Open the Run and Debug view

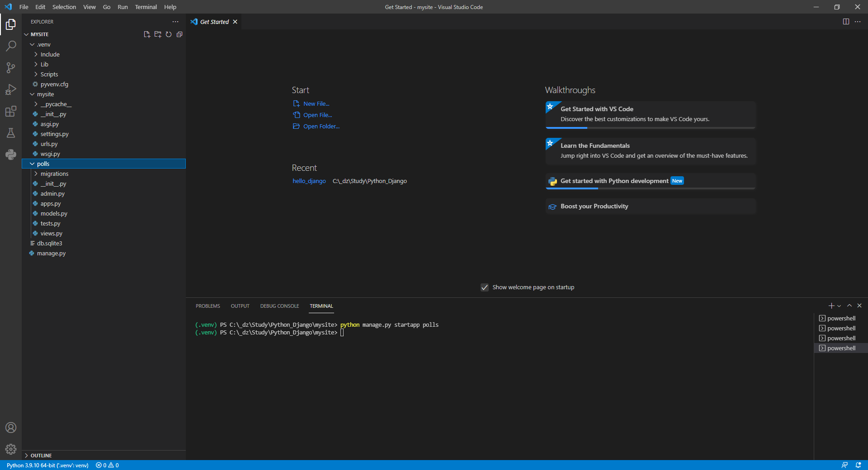[11, 89]
